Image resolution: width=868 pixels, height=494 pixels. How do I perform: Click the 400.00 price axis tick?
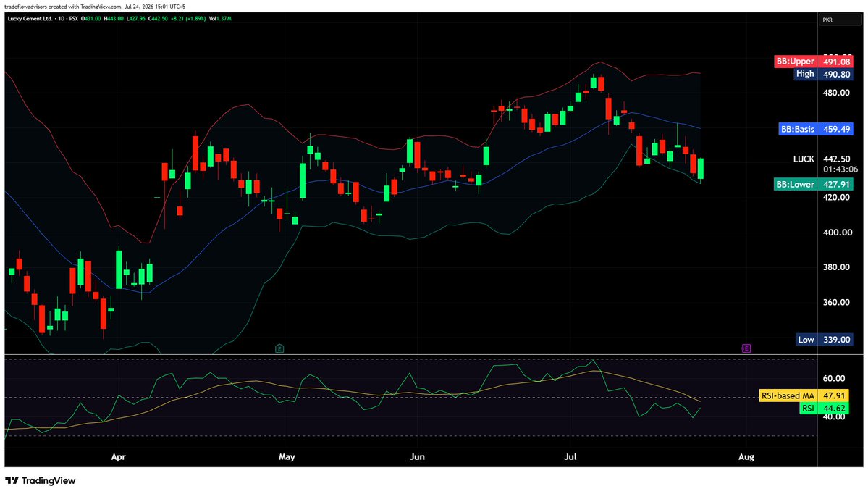pyautogui.click(x=836, y=232)
